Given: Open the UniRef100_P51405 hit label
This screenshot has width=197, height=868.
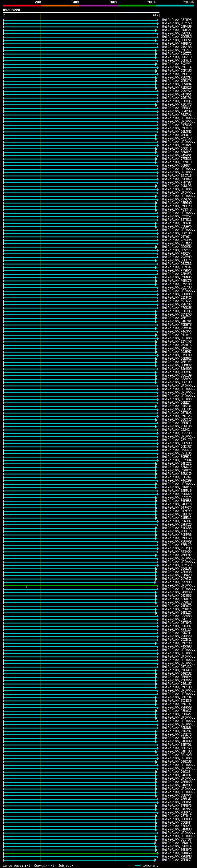Looking at the screenshot, I should click(x=177, y=755).
